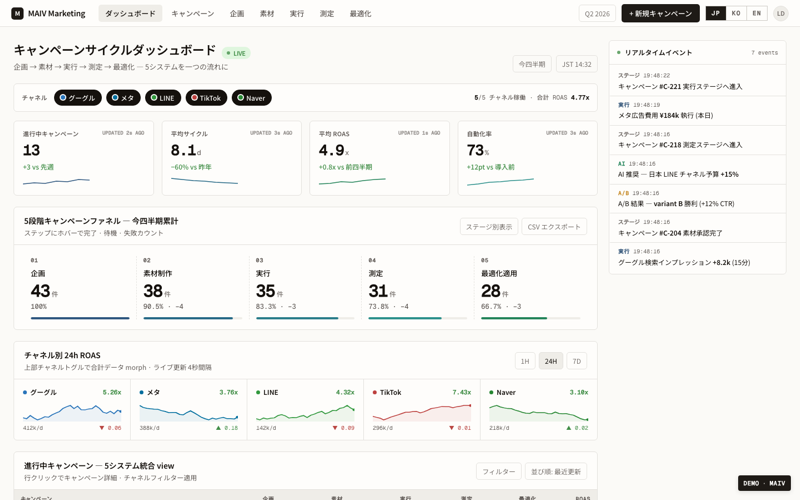Go to the 素材 tab
This screenshot has width=800, height=500.
point(267,13)
